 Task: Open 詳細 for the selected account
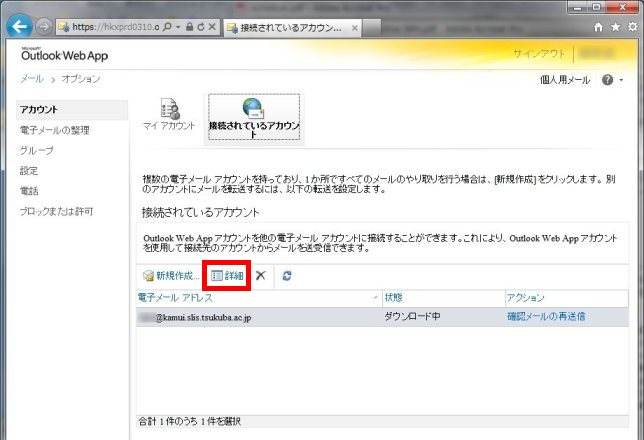coord(227,276)
